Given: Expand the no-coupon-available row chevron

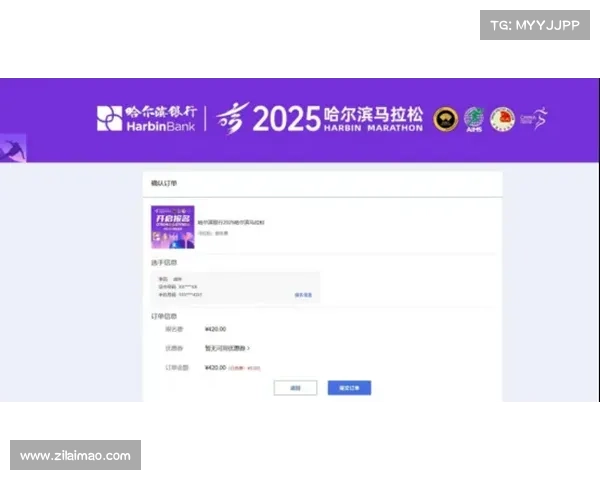Looking at the screenshot, I should pos(249,348).
